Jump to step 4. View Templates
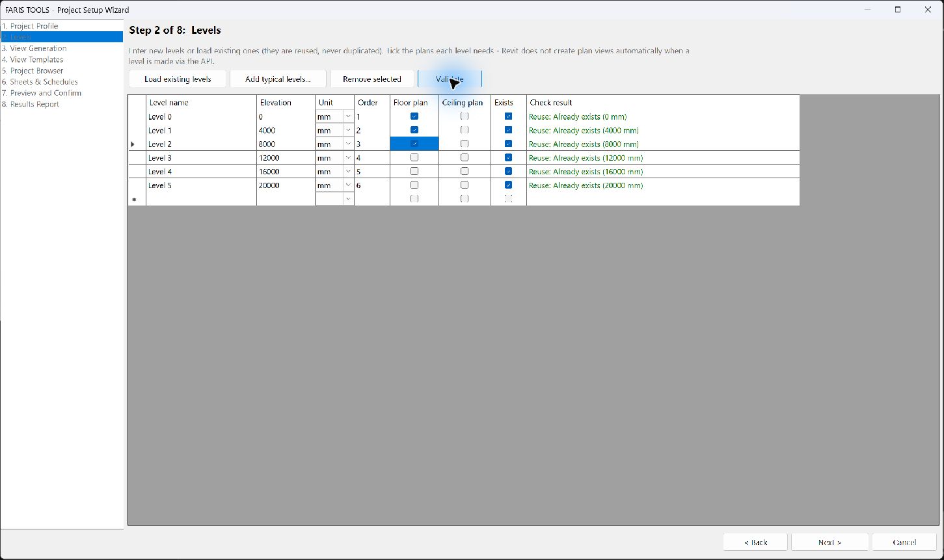Screen dimensions: 944x560 click(33, 59)
